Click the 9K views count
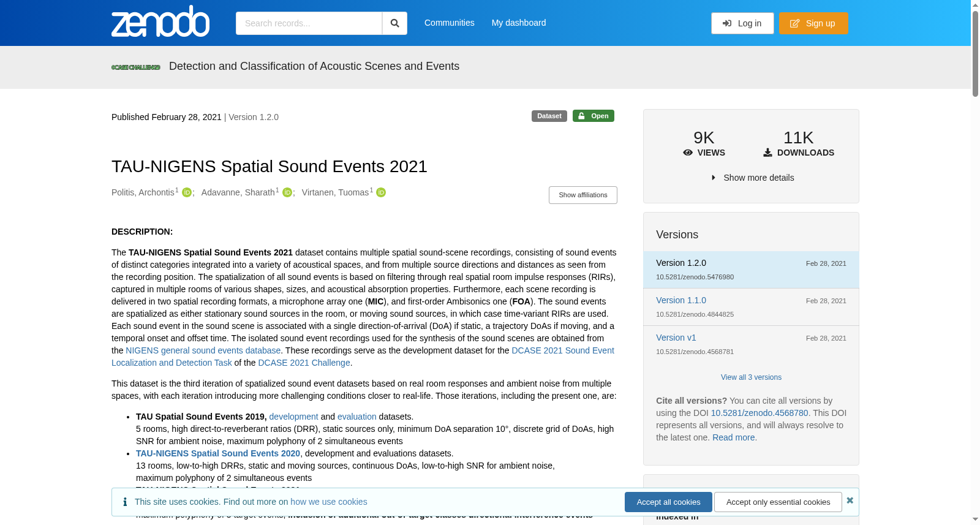The width and height of the screenshot is (980, 525). tap(704, 138)
